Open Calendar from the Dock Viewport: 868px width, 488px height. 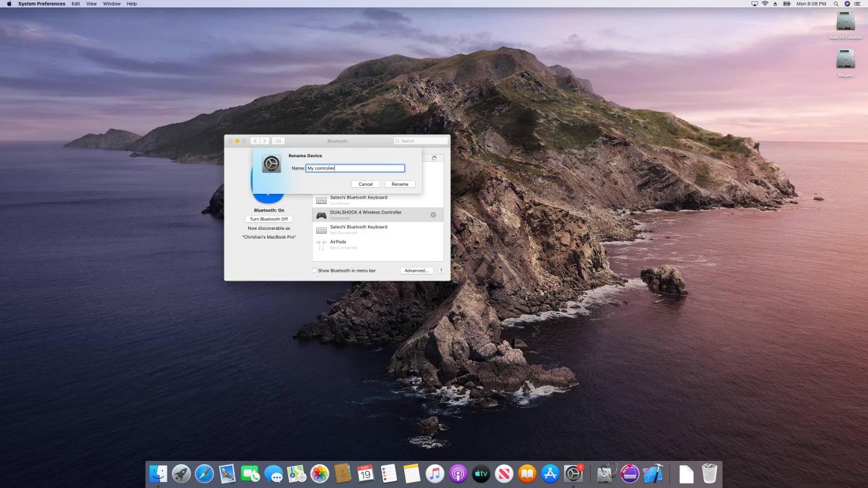(x=366, y=473)
